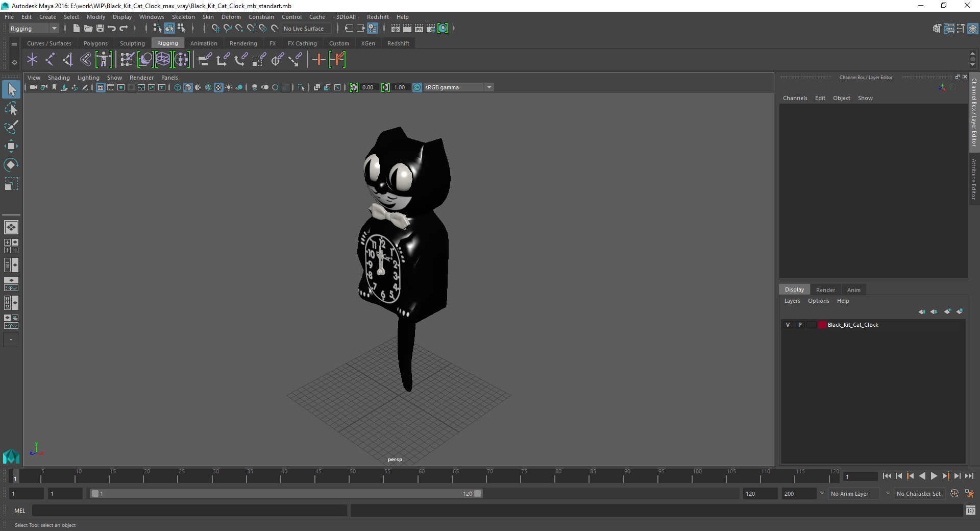980x531 pixels.
Task: Create a new empty display layer
Action: tap(947, 311)
